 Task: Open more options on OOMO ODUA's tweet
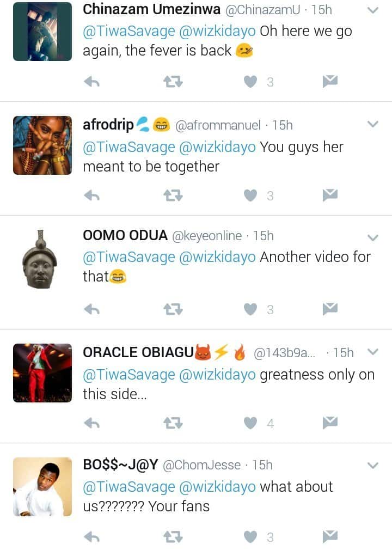tap(373, 237)
